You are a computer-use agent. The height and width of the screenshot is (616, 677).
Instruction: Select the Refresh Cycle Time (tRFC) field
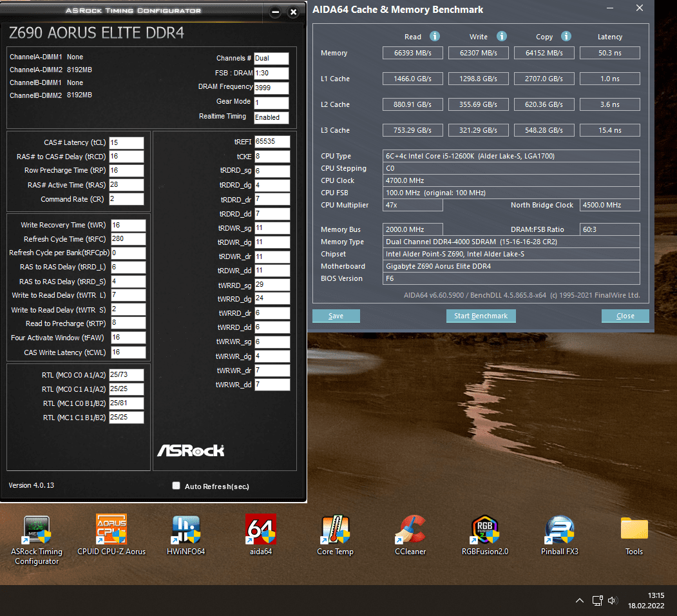tap(128, 239)
